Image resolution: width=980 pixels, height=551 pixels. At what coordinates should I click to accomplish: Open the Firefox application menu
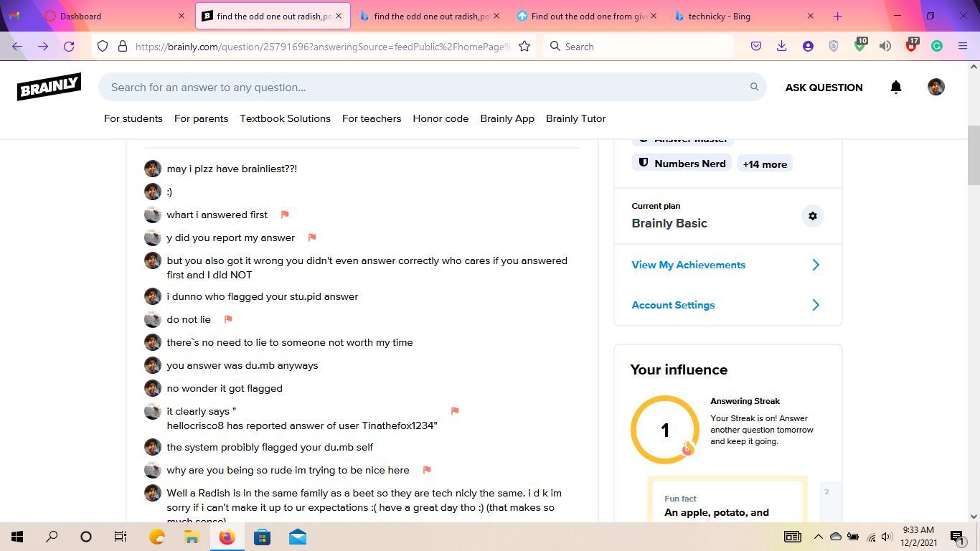pos(963,47)
